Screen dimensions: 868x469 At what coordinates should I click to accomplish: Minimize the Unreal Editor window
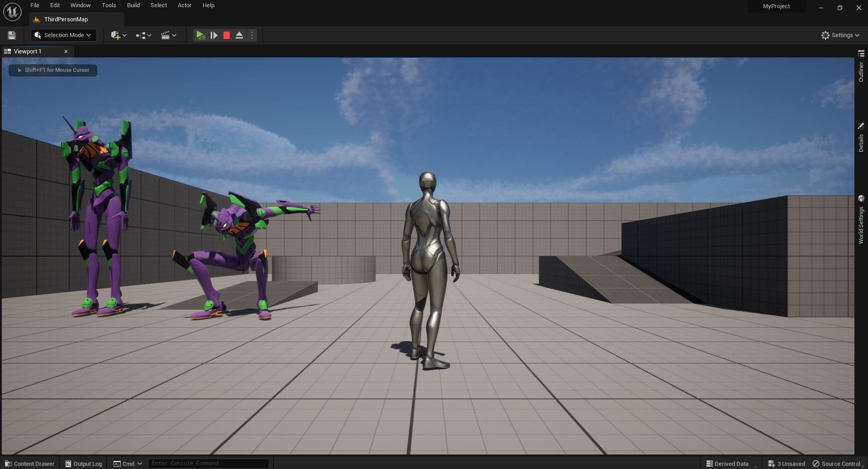coord(821,8)
